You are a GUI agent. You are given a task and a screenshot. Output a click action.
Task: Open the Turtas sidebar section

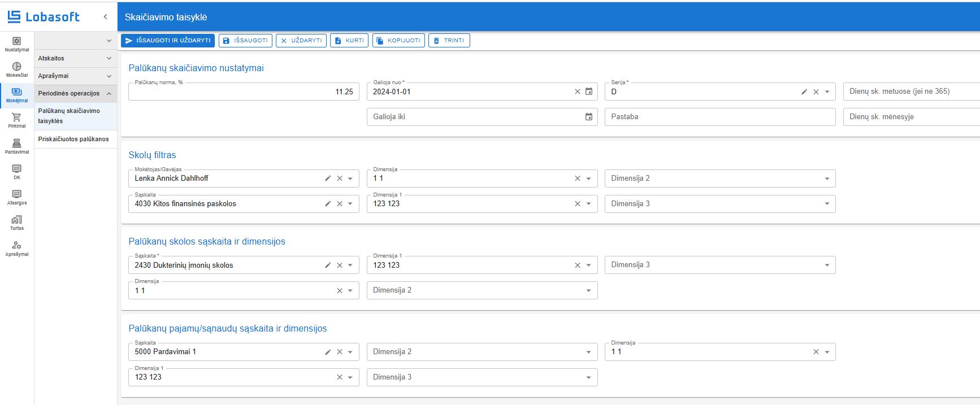[x=16, y=223]
